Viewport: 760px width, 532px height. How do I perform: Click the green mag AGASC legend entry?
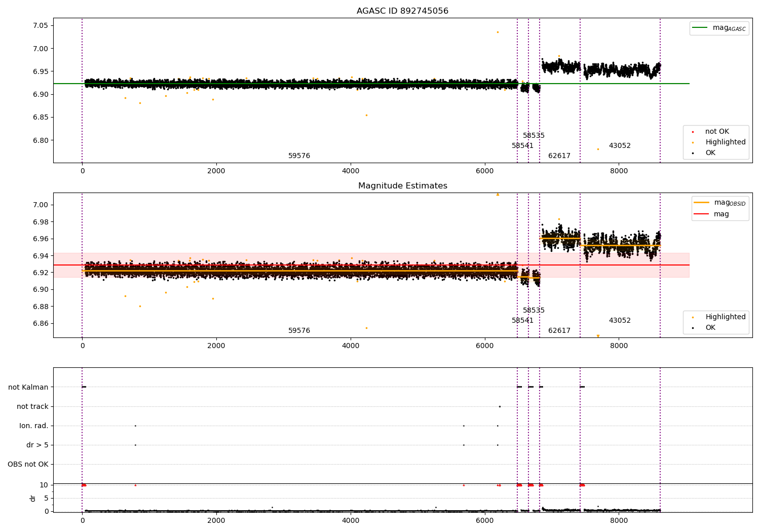(719, 28)
